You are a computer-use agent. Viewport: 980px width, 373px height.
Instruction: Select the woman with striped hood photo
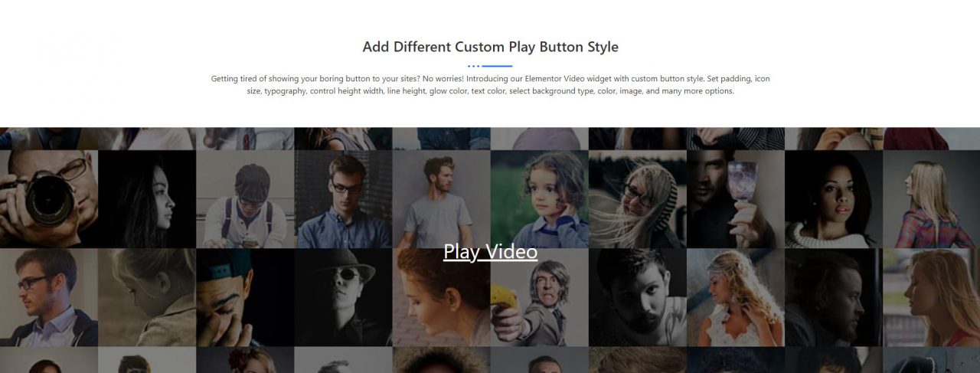(x=637, y=198)
